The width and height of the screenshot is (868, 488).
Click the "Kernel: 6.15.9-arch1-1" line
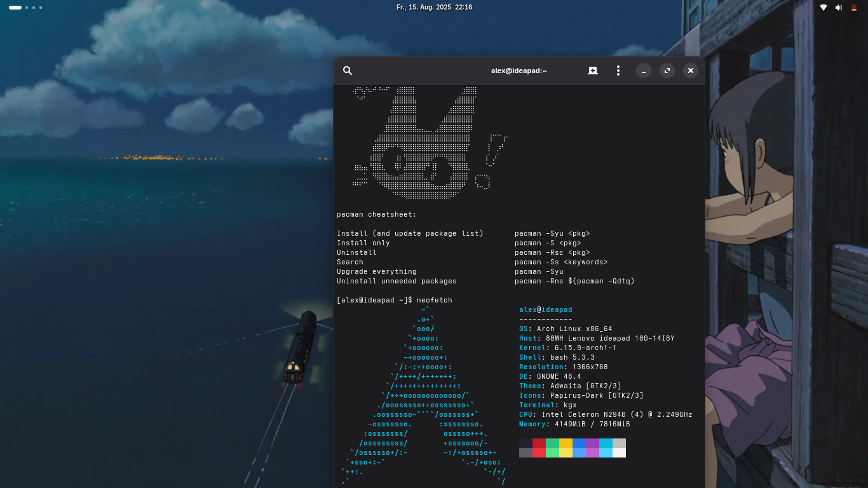coord(568,348)
